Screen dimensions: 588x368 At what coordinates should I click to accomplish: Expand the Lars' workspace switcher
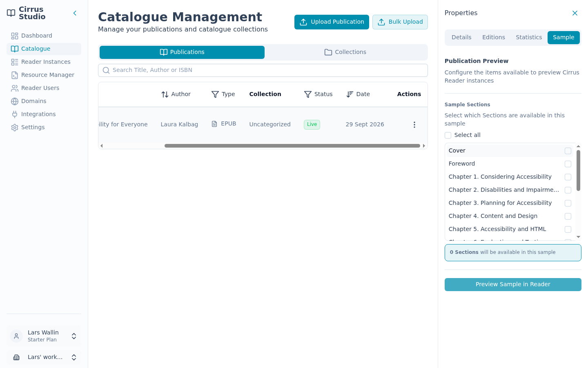click(x=44, y=357)
